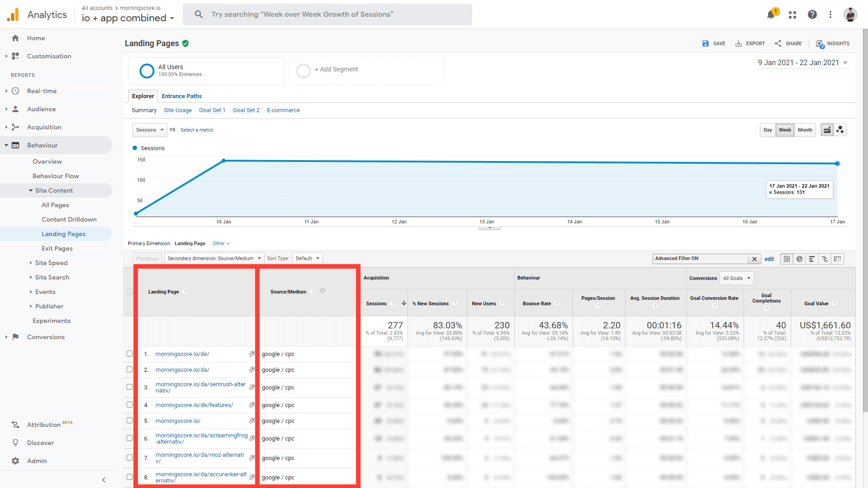
Task: Open Behaviour Flow in the sidebar
Action: point(56,176)
